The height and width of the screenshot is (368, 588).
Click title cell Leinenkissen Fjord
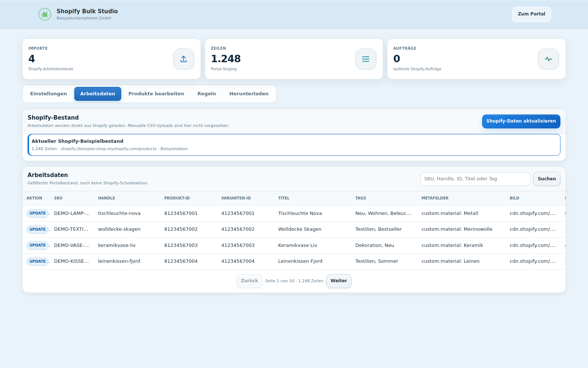[x=300, y=261]
